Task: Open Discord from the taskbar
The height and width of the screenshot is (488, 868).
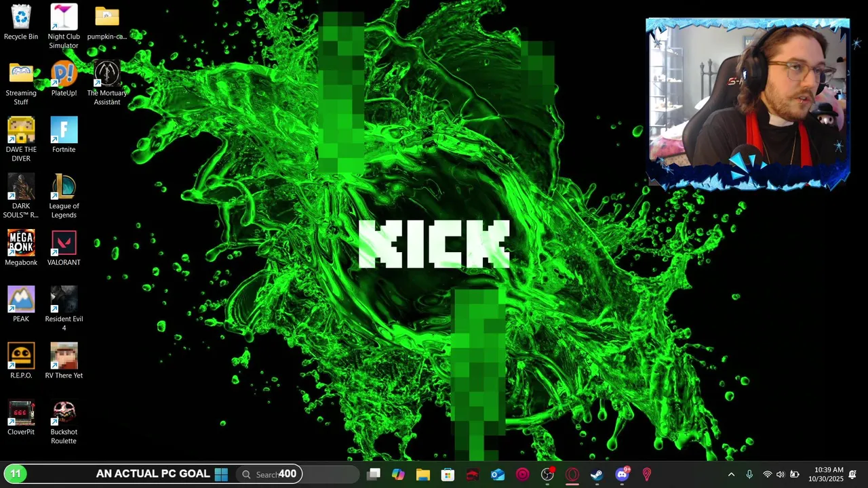Action: coord(622,474)
